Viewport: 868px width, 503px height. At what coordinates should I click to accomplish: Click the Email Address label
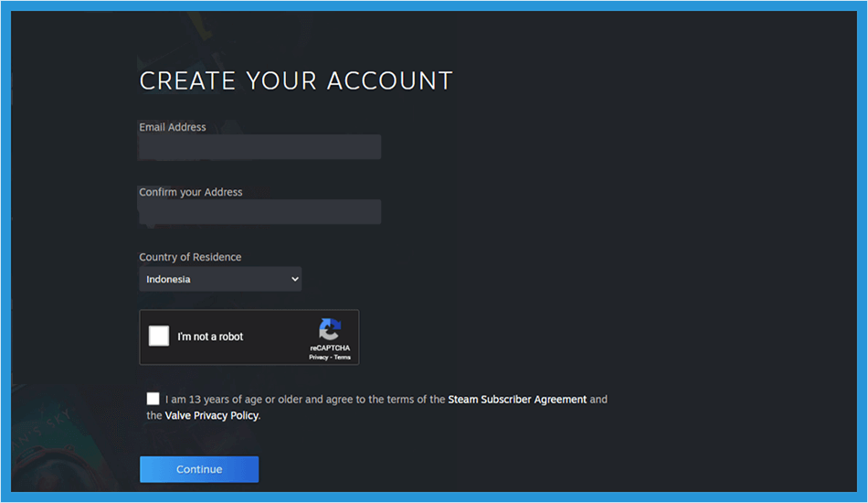point(172,127)
